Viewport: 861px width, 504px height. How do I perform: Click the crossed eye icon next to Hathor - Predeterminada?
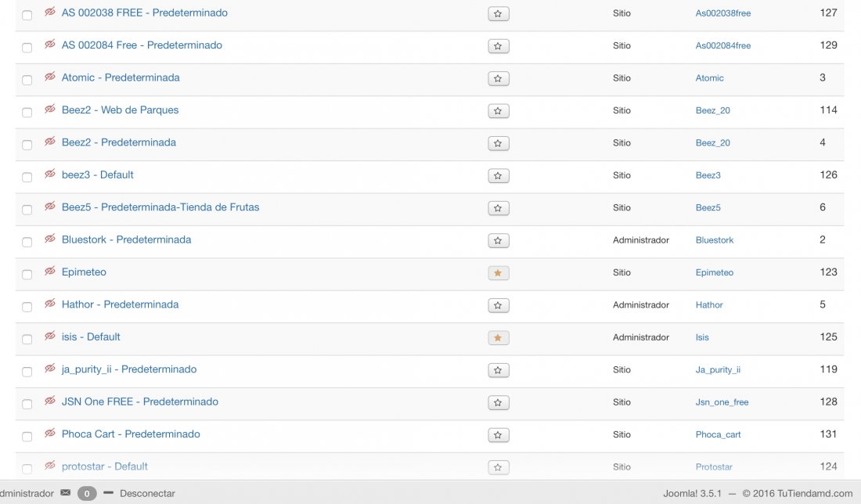[x=50, y=304]
